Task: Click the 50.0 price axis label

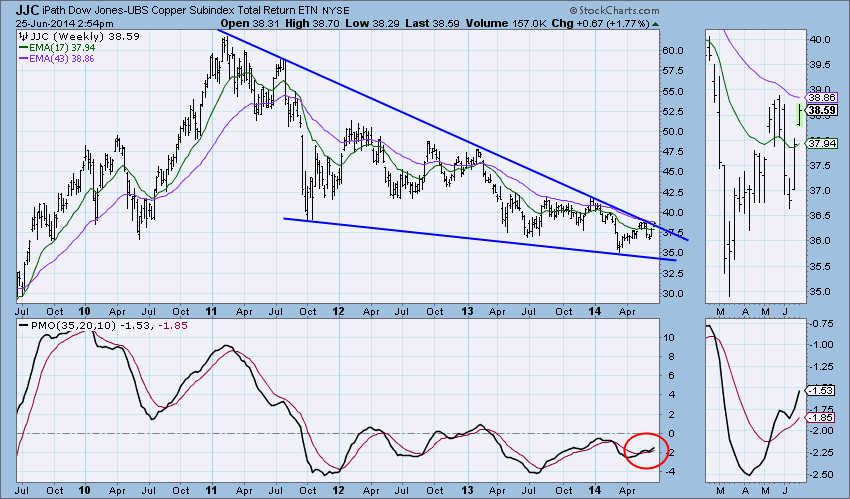Action: coord(673,132)
